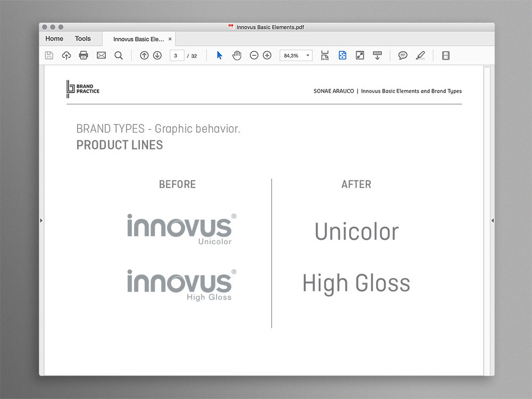Click the vertical scrollbar on the right
This screenshot has height=399, width=532.
coord(487,220)
